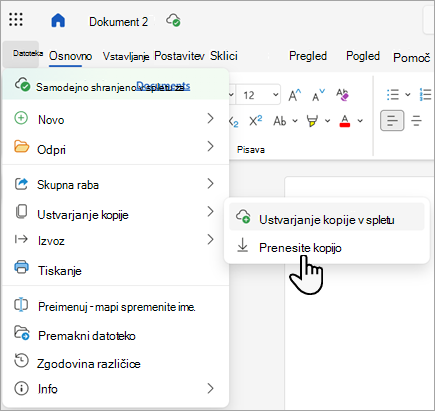
Task: Follow the Documents link in save banner
Action: click(x=163, y=86)
